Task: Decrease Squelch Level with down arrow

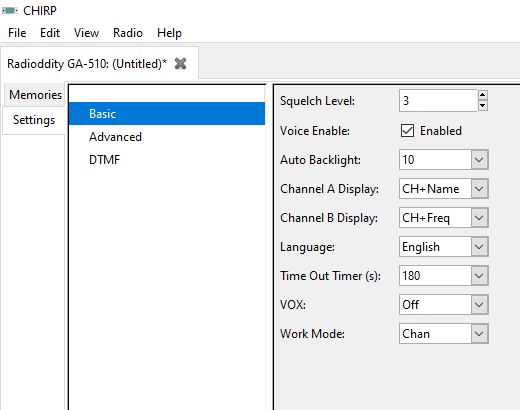Action: (482, 106)
